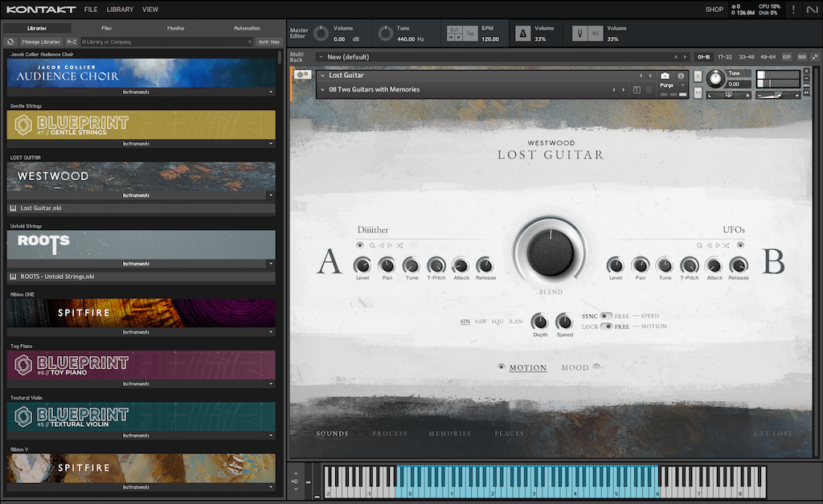Screen dimensions: 823x504
Task: Randomize layer A sound with shuffle icon
Action: pos(399,245)
